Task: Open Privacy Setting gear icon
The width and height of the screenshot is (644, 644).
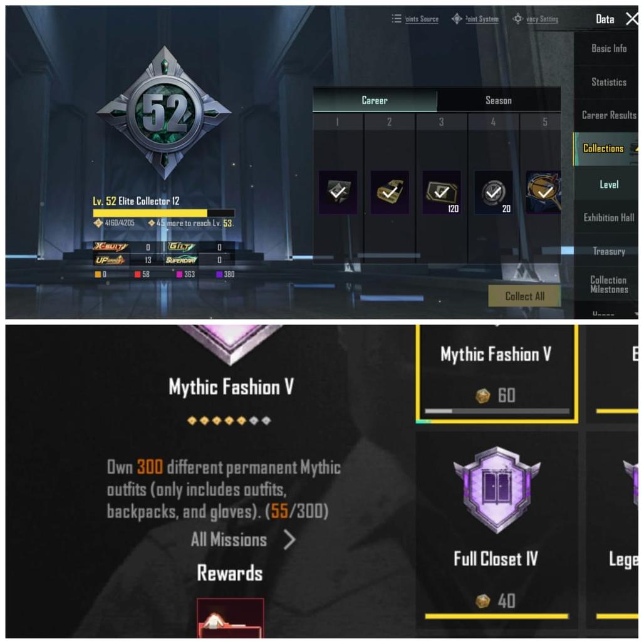Action: [518, 19]
